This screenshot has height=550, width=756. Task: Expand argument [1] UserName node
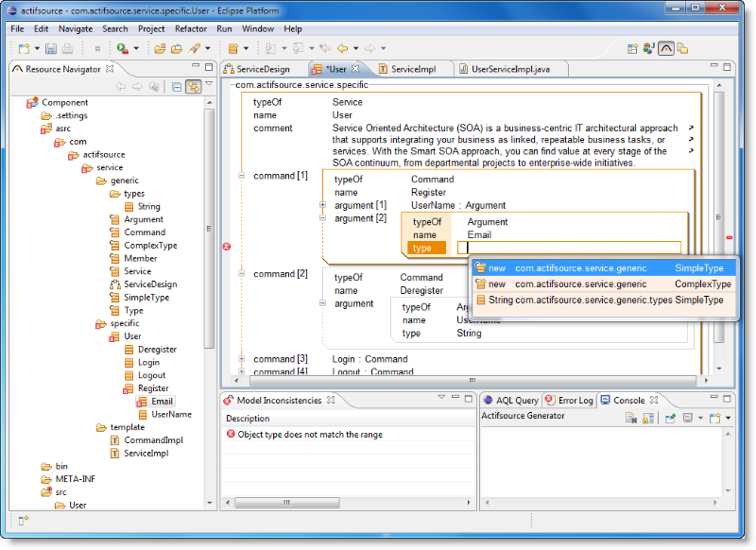(323, 205)
